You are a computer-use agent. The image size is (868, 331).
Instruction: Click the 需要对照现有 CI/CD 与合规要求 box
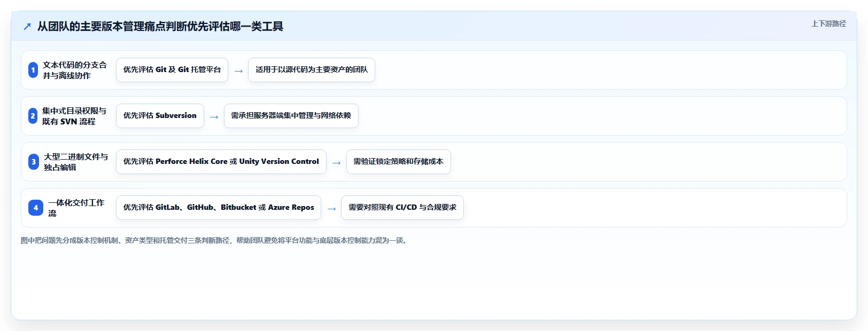click(402, 208)
